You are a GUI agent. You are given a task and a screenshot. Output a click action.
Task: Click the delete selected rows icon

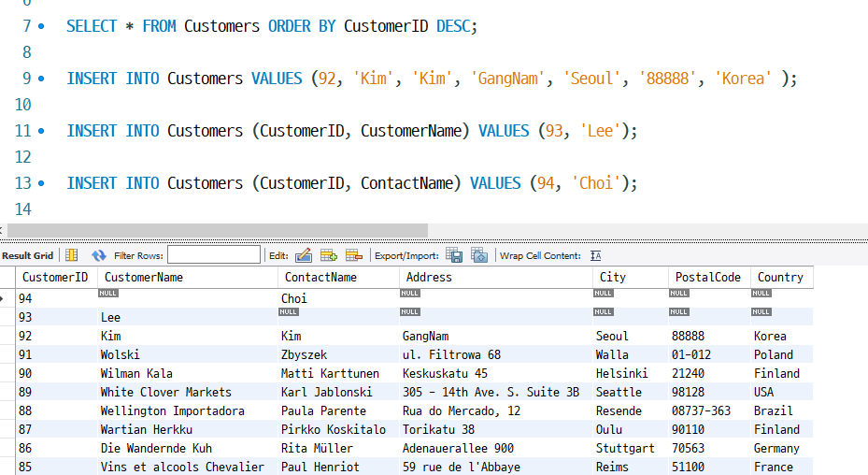pos(354,255)
